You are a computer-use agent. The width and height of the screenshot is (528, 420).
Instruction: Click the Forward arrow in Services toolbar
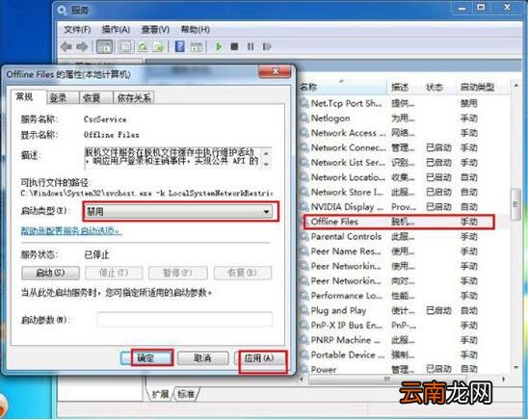click(x=82, y=46)
